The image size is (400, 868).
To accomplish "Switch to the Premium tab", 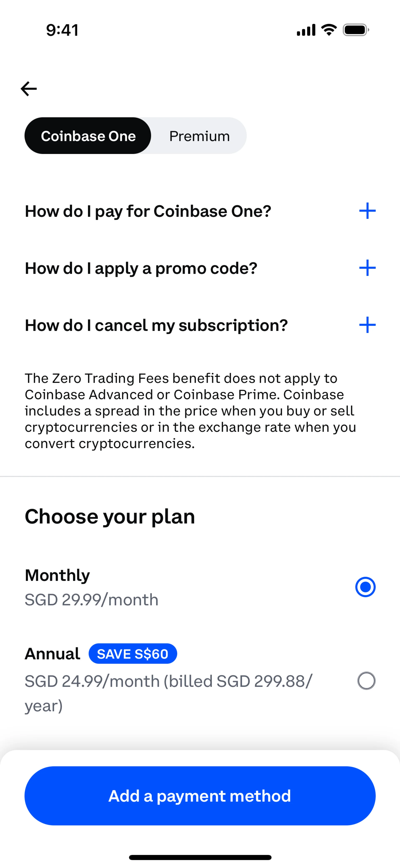I will click(x=199, y=136).
